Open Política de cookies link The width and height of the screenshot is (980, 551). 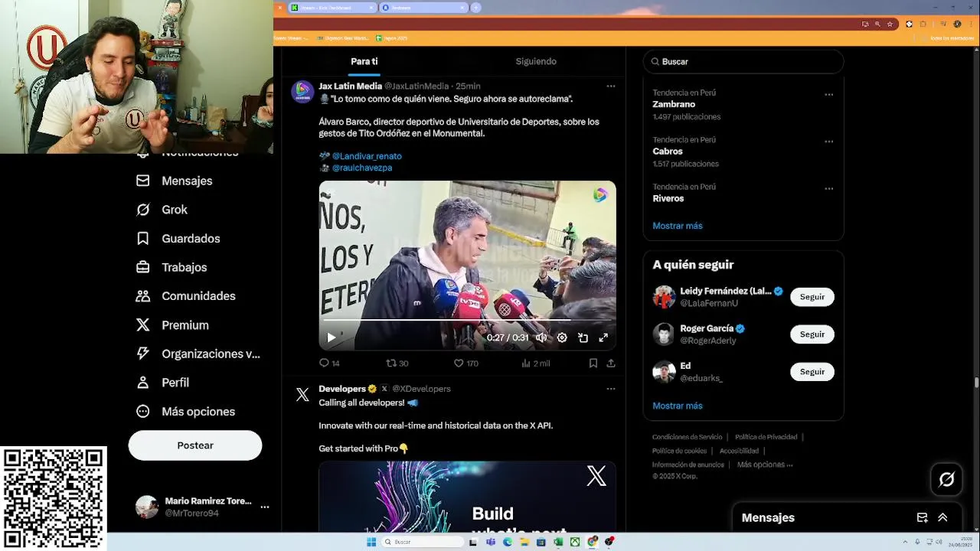coord(679,451)
